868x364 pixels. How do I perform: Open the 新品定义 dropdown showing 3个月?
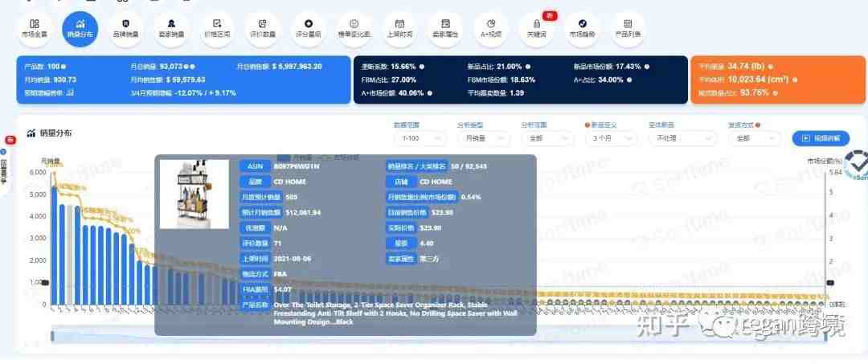tap(612, 138)
